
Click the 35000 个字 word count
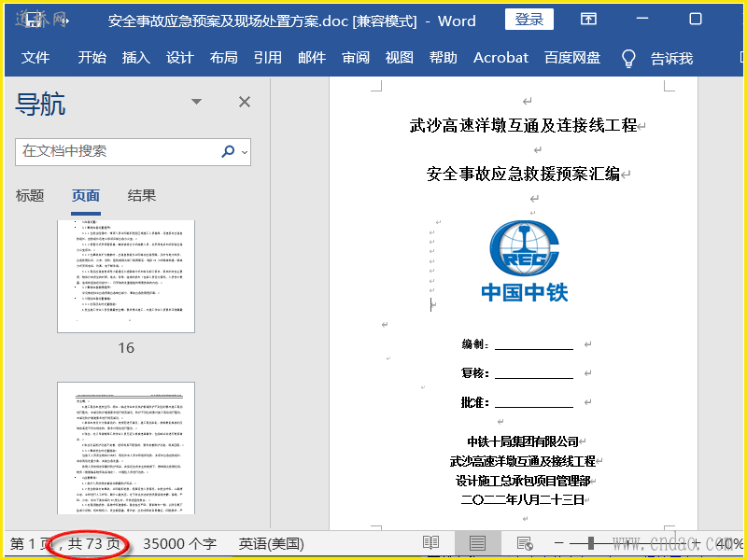tap(179, 544)
